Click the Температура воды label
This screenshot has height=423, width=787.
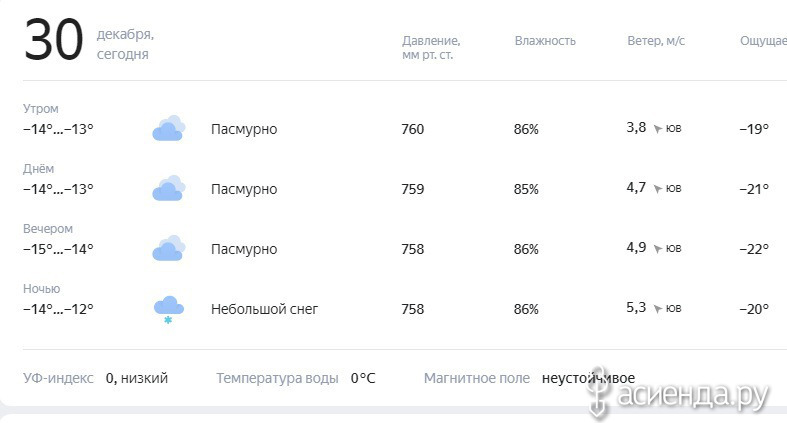[277, 378]
